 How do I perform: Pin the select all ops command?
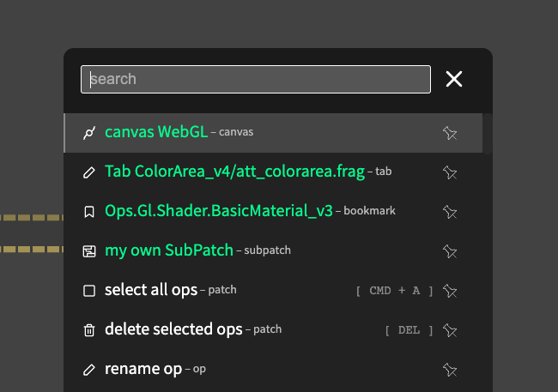450,291
